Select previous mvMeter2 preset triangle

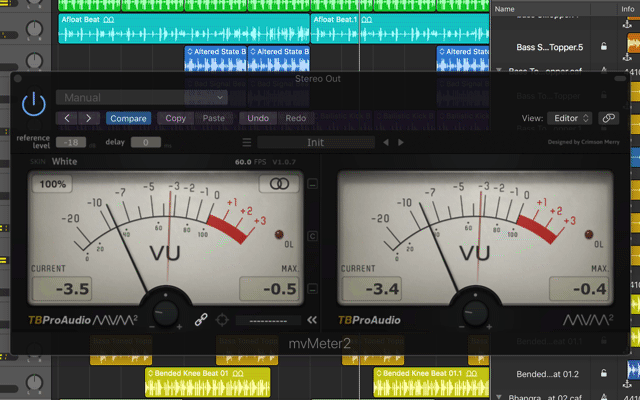click(x=386, y=142)
